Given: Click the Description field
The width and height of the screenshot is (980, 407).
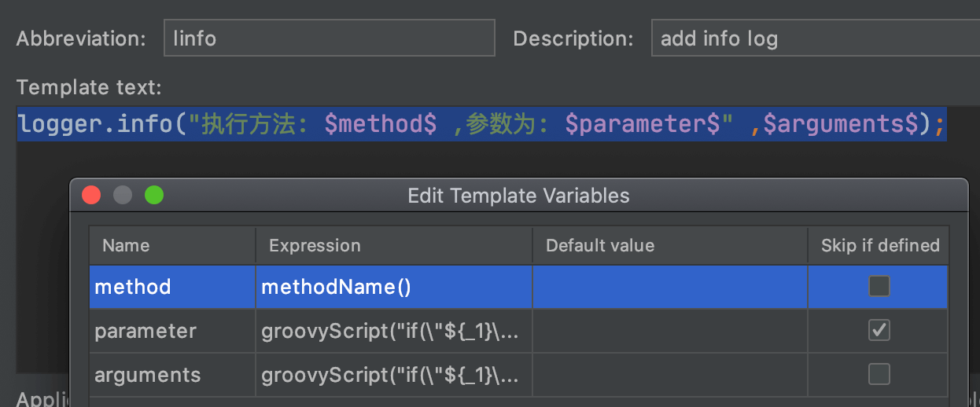Looking at the screenshot, I should click(x=814, y=38).
